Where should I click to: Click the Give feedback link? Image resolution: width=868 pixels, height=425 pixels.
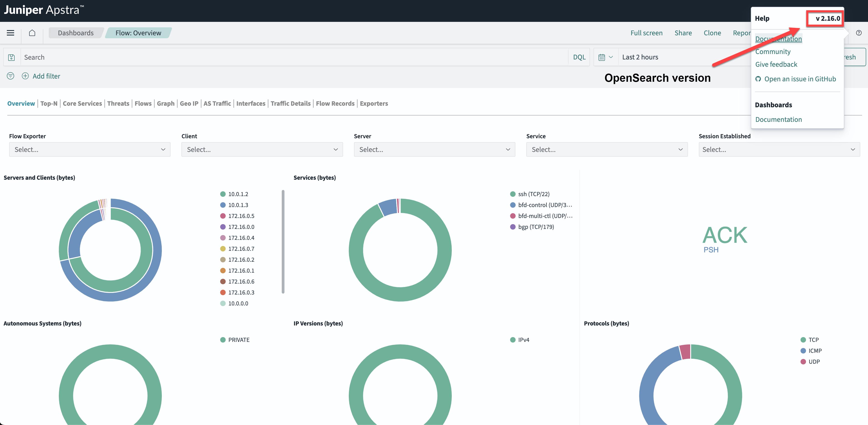click(776, 64)
